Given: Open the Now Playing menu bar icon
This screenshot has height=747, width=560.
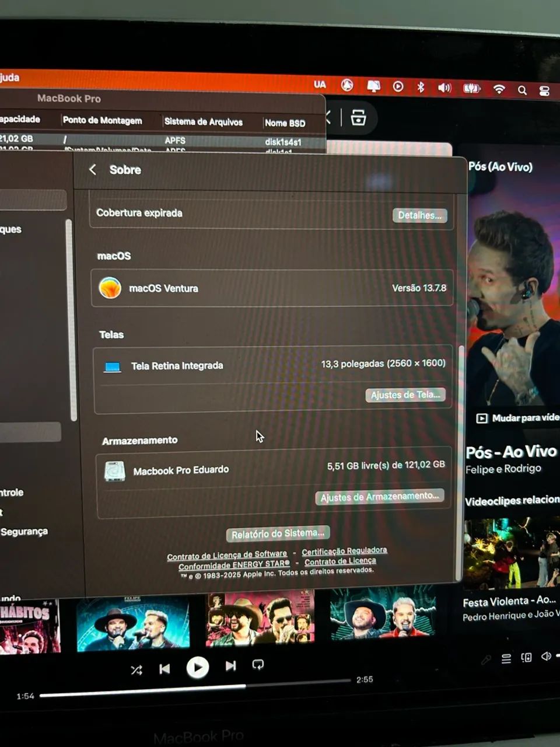Looking at the screenshot, I should point(398,86).
